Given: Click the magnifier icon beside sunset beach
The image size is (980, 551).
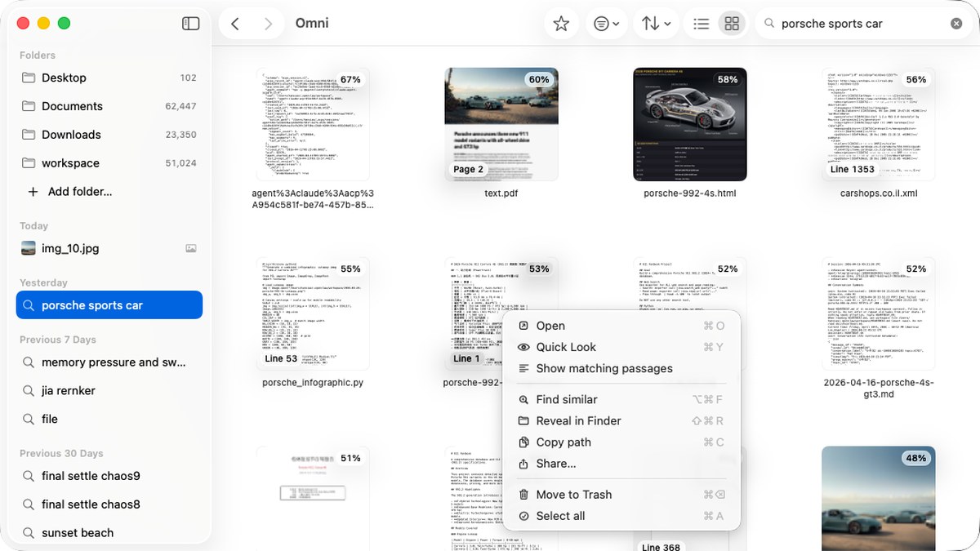Looking at the screenshot, I should pyautogui.click(x=29, y=533).
